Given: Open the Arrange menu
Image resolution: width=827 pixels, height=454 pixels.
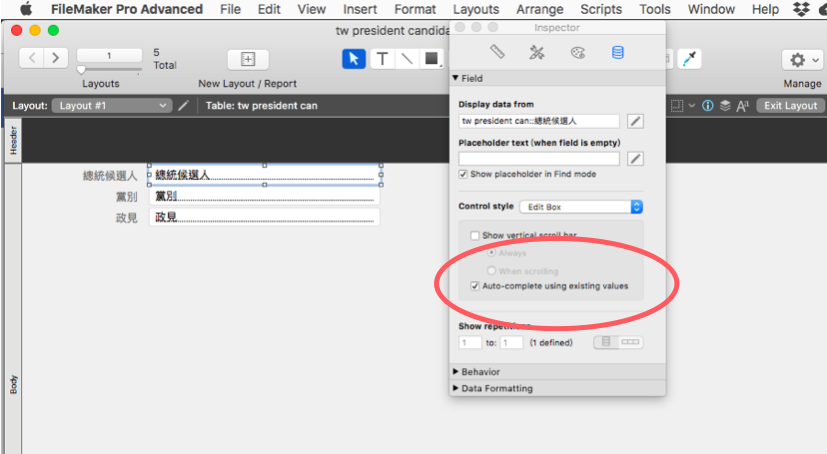Looking at the screenshot, I should point(540,9).
